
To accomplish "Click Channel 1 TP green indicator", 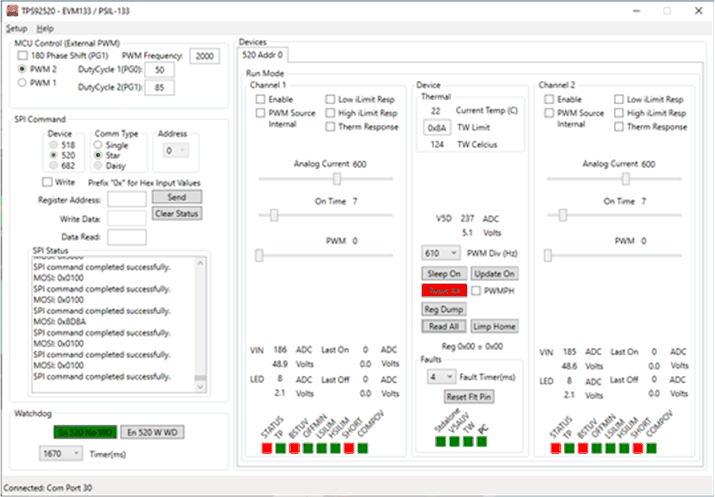I will (x=280, y=448).
